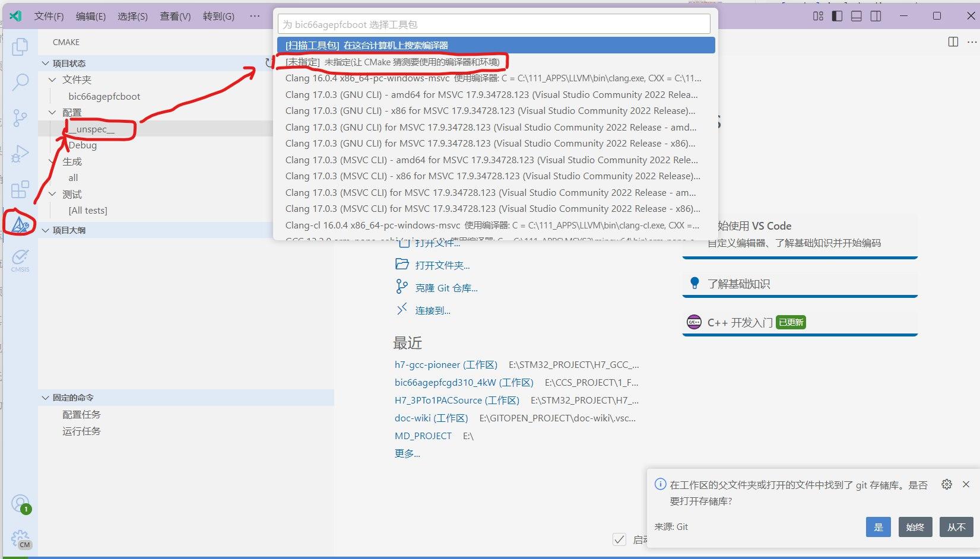Click the kit selection search input field
The width and height of the screenshot is (980, 559).
click(x=494, y=24)
